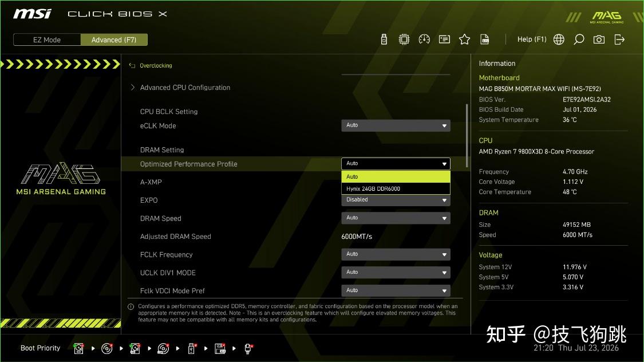This screenshot has width=644, height=362.
Task: Switch to EZ Mode
Action: point(47,40)
